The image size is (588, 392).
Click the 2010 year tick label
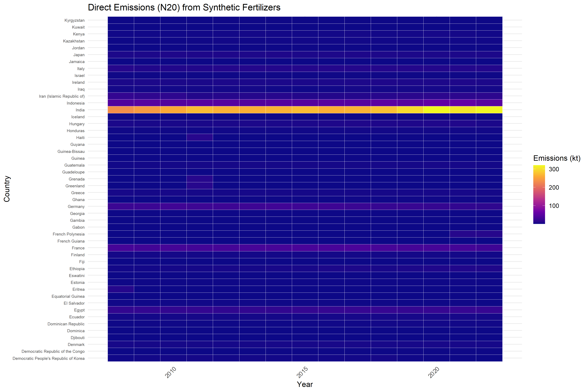tap(171, 372)
